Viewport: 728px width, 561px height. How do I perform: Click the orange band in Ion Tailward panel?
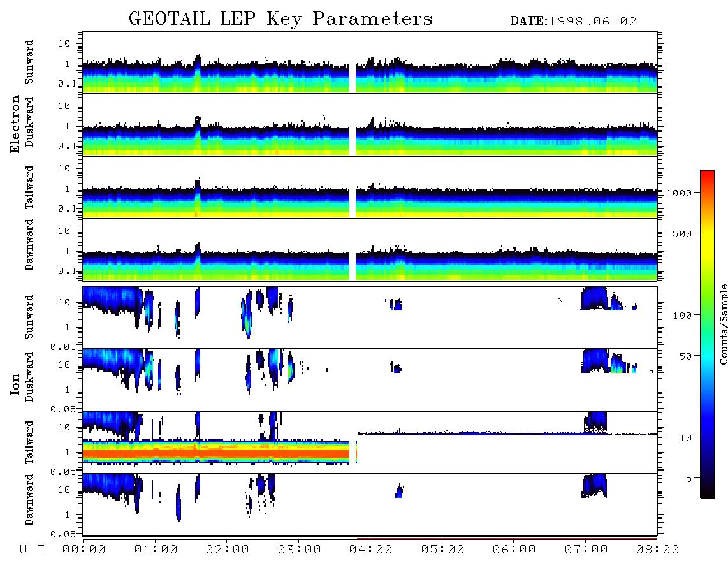[216, 453]
